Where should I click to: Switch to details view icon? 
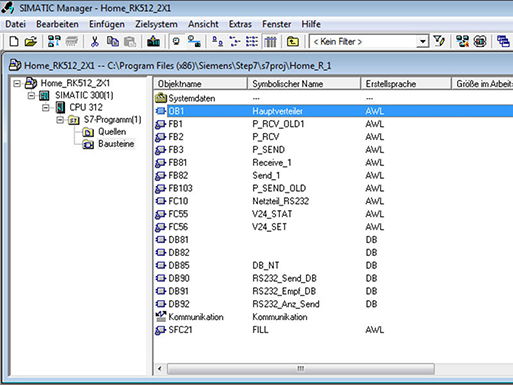(270, 42)
